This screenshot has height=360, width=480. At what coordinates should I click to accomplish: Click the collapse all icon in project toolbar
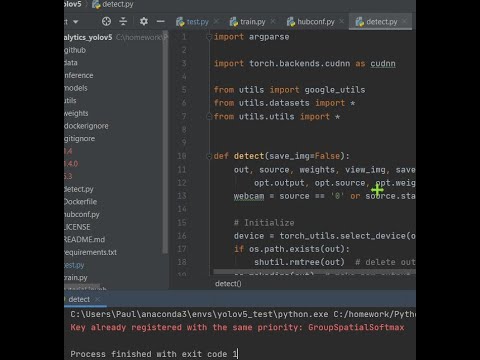pos(123,22)
